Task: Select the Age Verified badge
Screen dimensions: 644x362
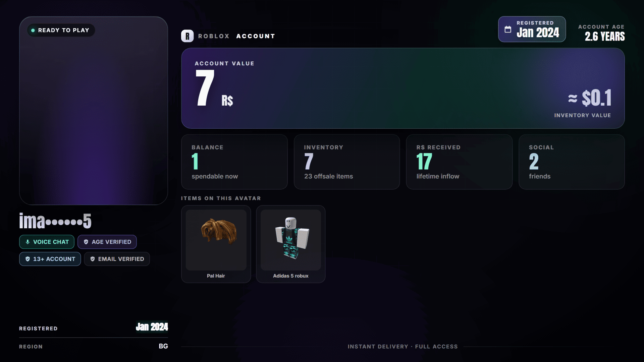Action: (107, 242)
